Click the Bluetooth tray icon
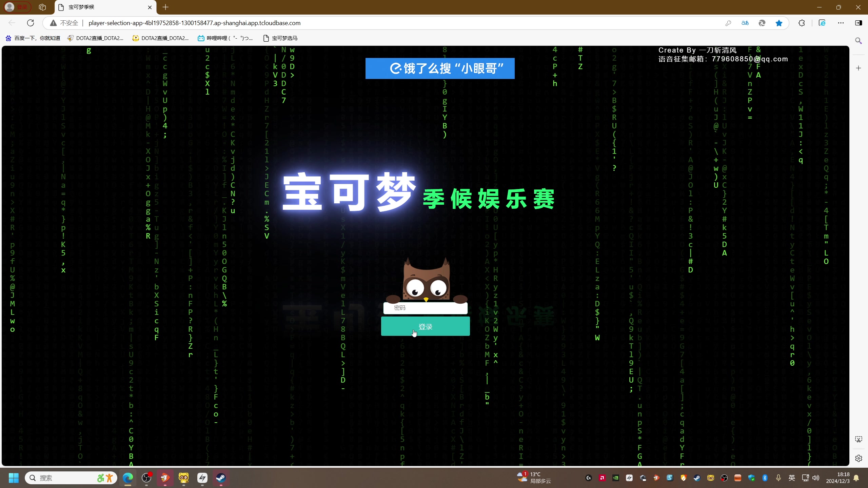The height and width of the screenshot is (488, 868). 765,478
